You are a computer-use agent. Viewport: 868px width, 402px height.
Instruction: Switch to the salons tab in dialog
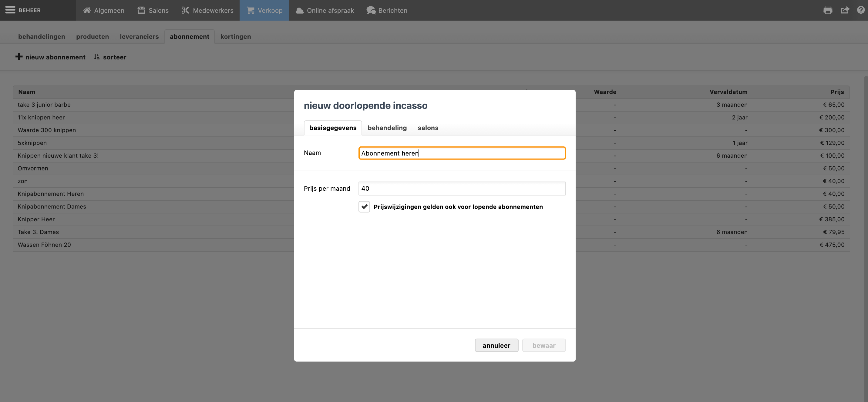428,128
